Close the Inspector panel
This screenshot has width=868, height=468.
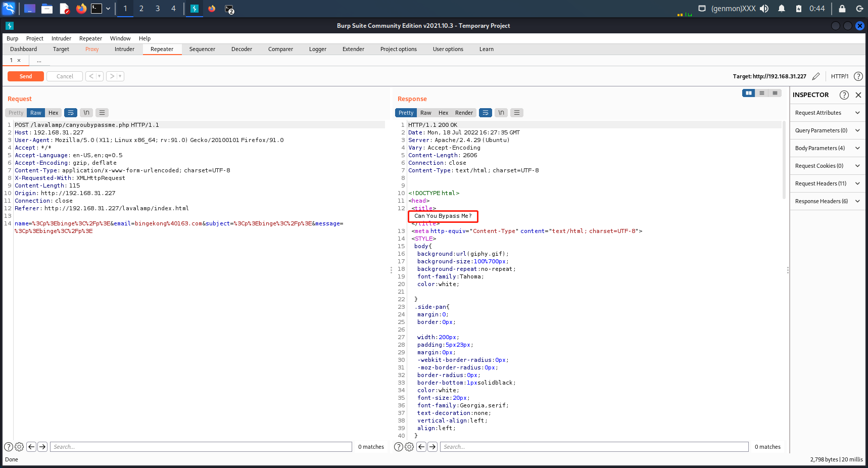(x=858, y=95)
